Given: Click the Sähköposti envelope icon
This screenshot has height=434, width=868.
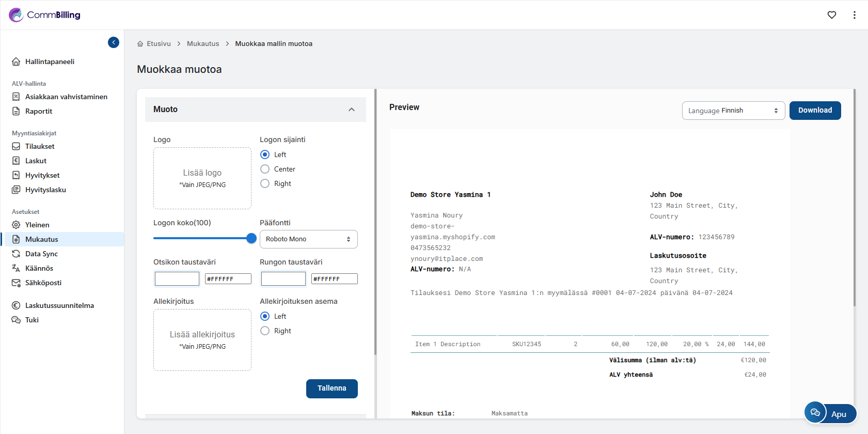Looking at the screenshot, I should point(16,283).
